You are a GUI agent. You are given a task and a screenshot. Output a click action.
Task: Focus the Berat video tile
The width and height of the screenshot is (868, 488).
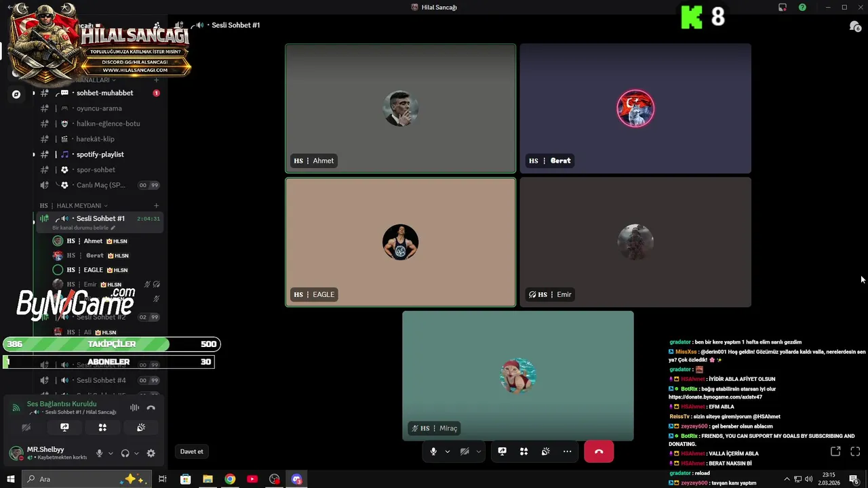coord(635,108)
